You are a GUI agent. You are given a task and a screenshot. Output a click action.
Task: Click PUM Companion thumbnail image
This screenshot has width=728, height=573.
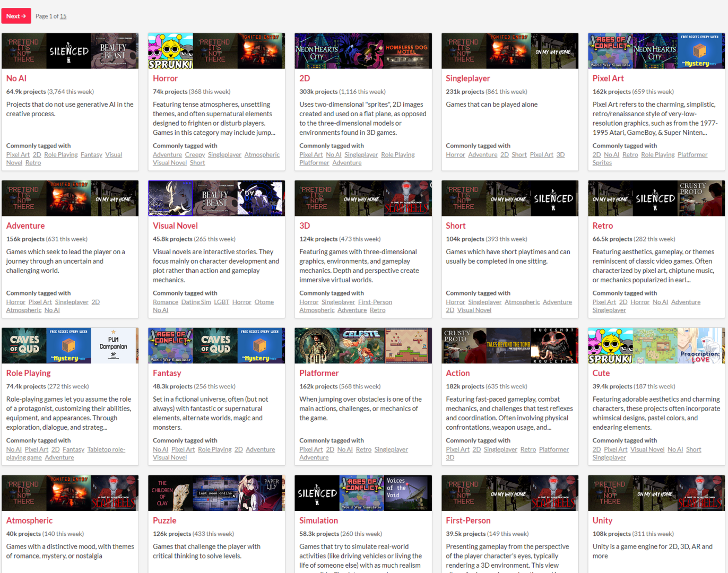point(114,345)
